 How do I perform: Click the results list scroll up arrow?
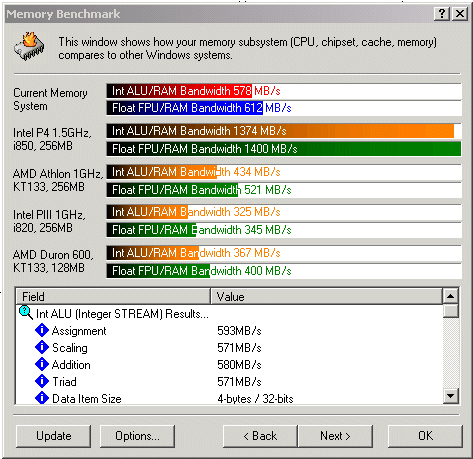coord(451,296)
